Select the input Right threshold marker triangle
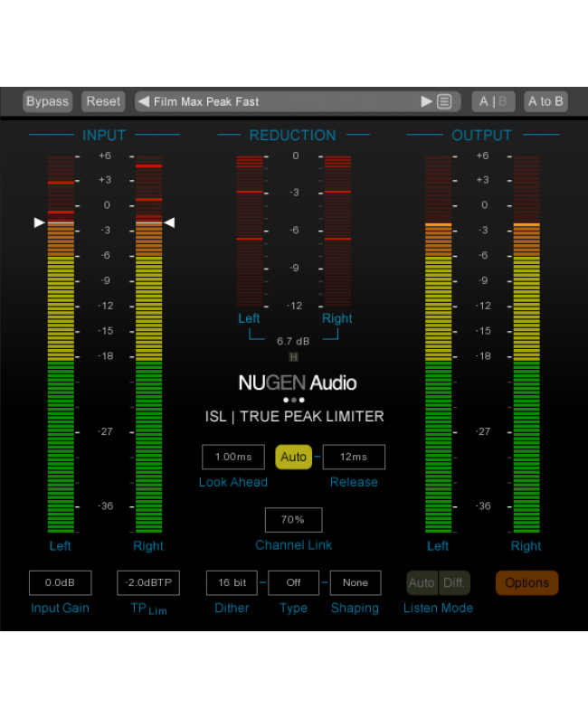This screenshot has width=588, height=718. (x=169, y=222)
